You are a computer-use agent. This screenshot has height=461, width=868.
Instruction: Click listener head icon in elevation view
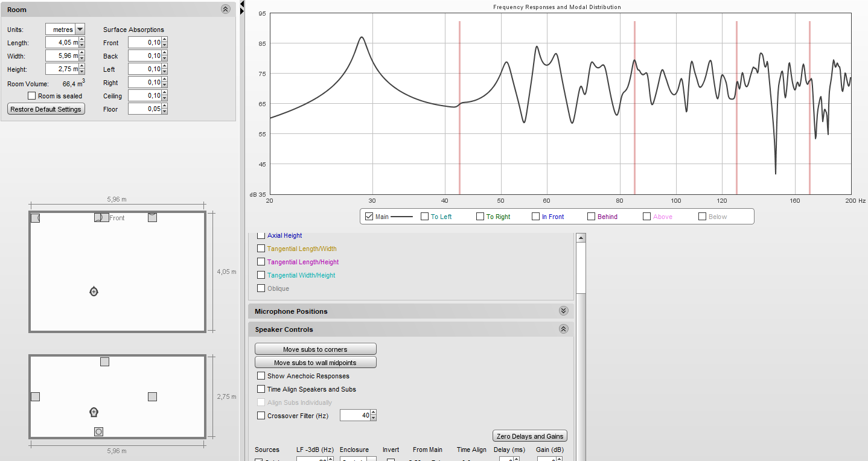(94, 412)
